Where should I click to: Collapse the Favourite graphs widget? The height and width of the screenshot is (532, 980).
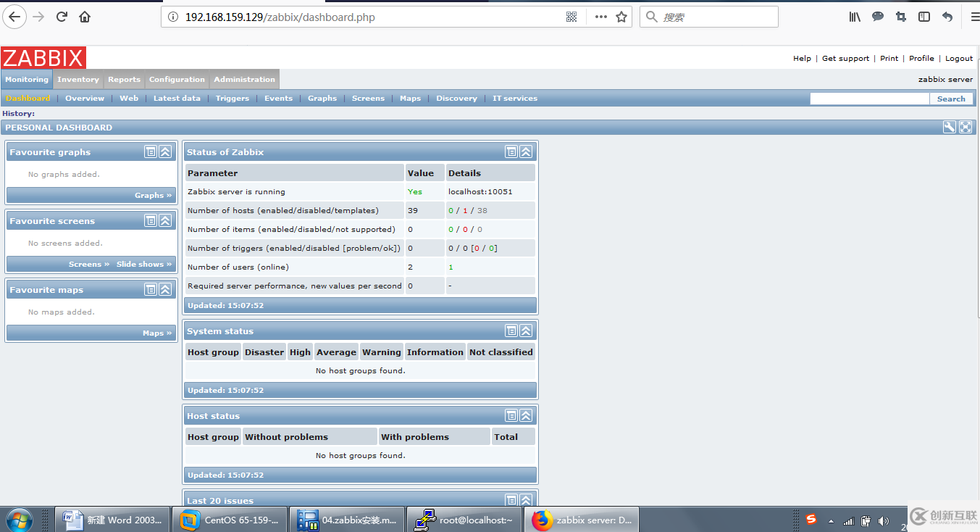coord(165,151)
